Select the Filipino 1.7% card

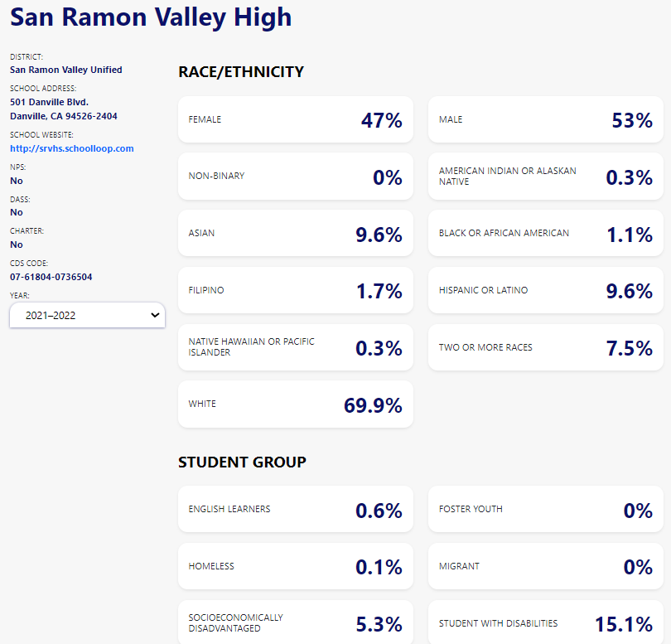tap(295, 290)
